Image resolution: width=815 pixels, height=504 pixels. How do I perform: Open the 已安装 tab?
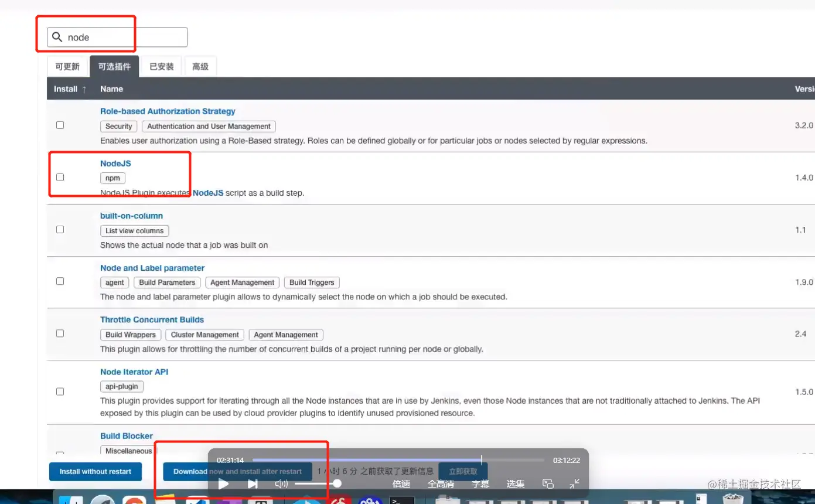click(x=161, y=66)
